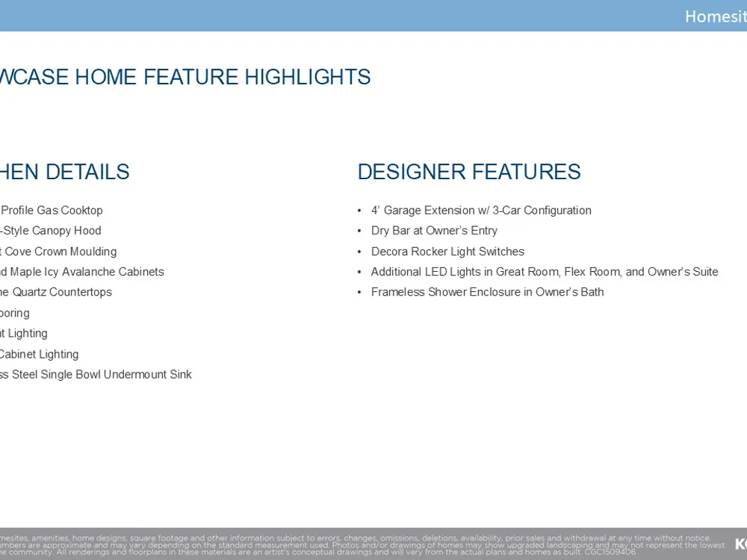Click the Cabinet Lighting list item
This screenshot has height=560, width=747.
click(x=39, y=354)
